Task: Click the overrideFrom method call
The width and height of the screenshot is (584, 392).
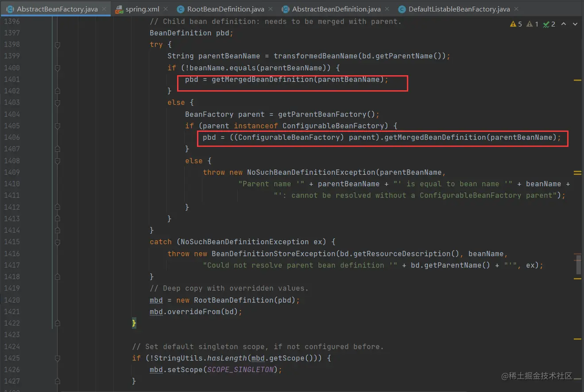Action: pos(194,311)
